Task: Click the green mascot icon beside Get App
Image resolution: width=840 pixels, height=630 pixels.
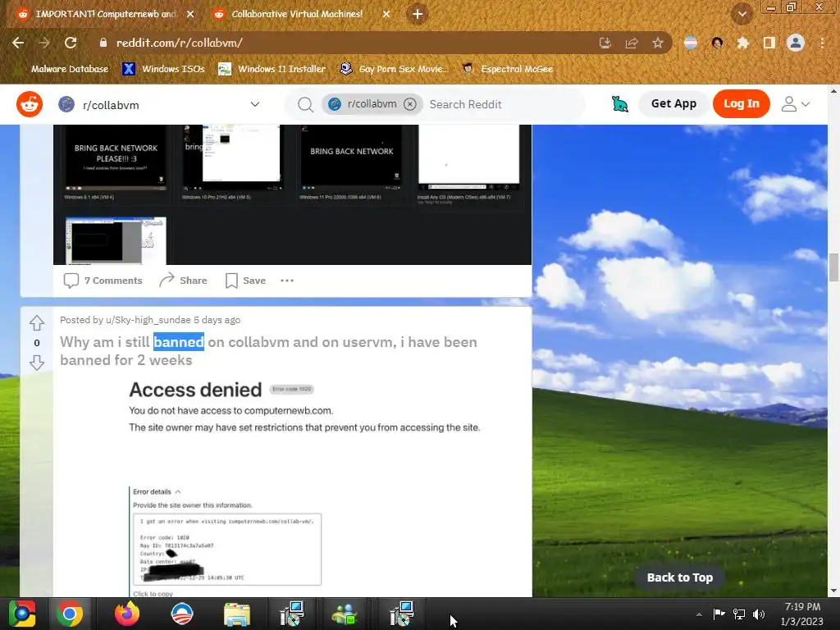Action: (620, 104)
